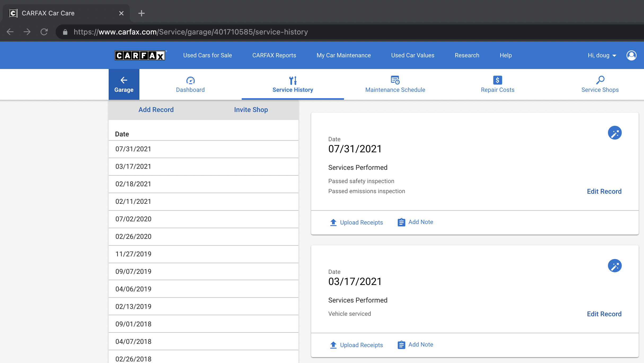Image resolution: width=644 pixels, height=363 pixels.
Task: Select the 04/07/2018 date row
Action: (204, 342)
